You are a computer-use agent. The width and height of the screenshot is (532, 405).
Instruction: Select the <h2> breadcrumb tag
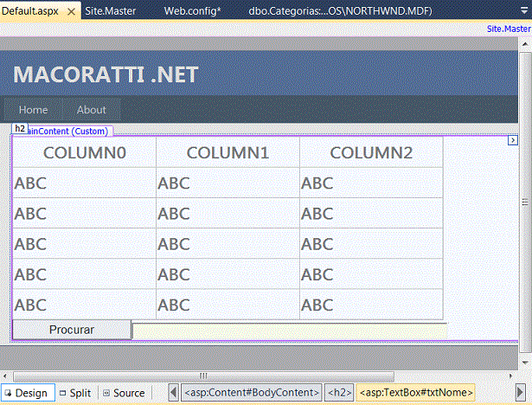(x=339, y=393)
